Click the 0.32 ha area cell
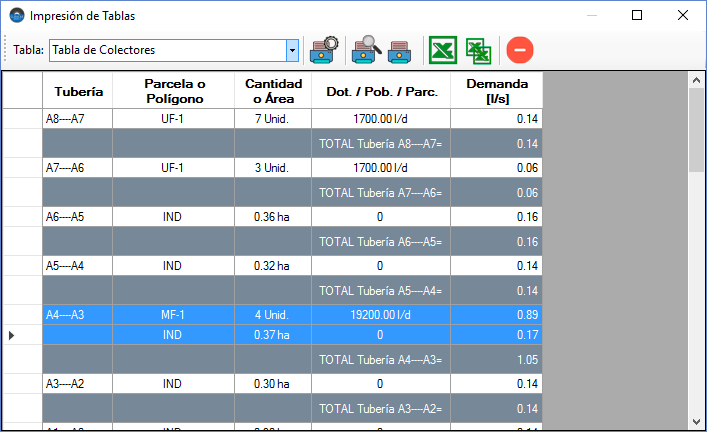Screen dimensions: 707x432 pos(273,266)
